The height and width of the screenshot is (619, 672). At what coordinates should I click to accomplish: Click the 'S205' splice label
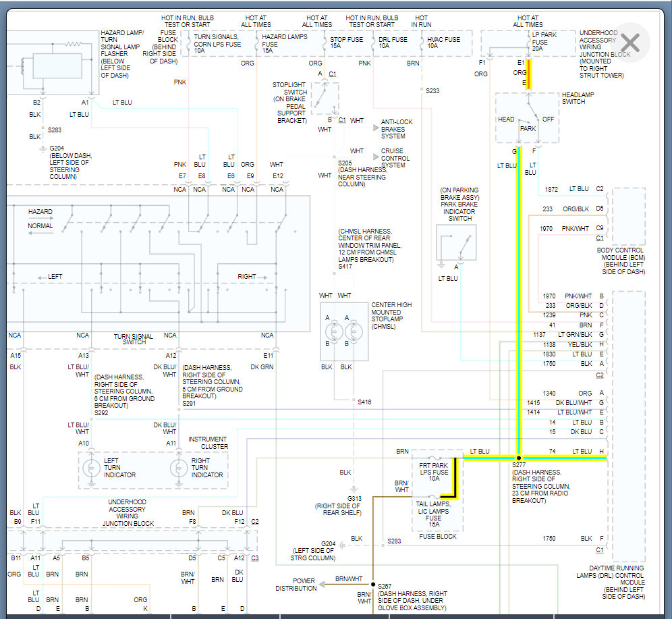345,163
